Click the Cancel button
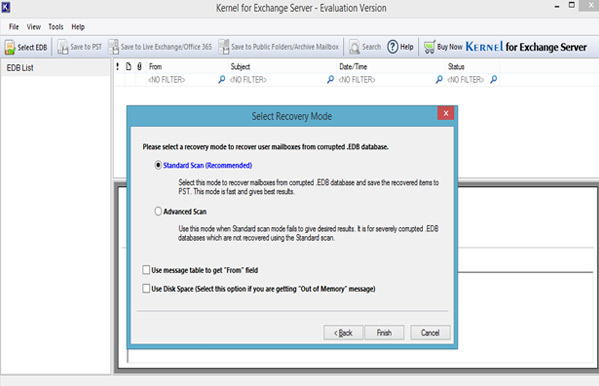 pyautogui.click(x=430, y=332)
